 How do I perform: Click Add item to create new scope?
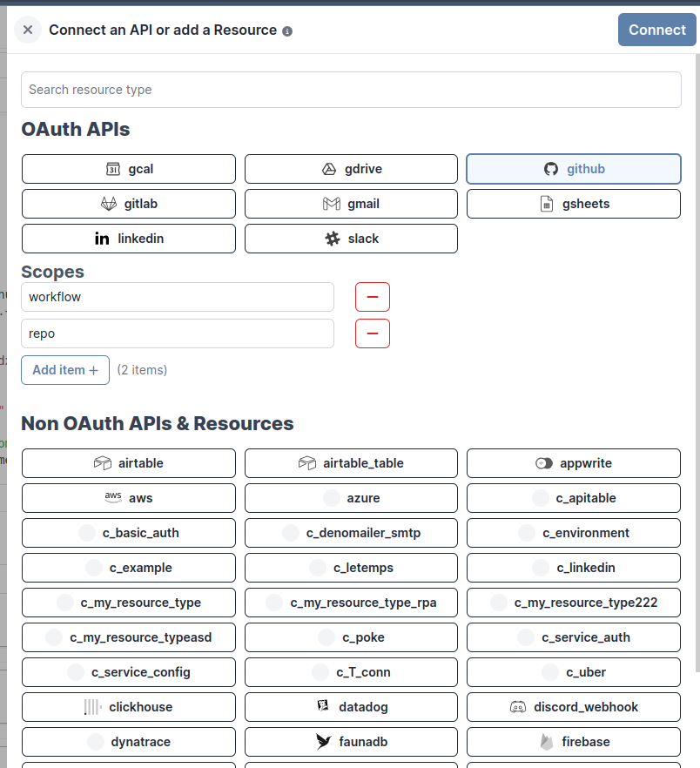coord(64,370)
